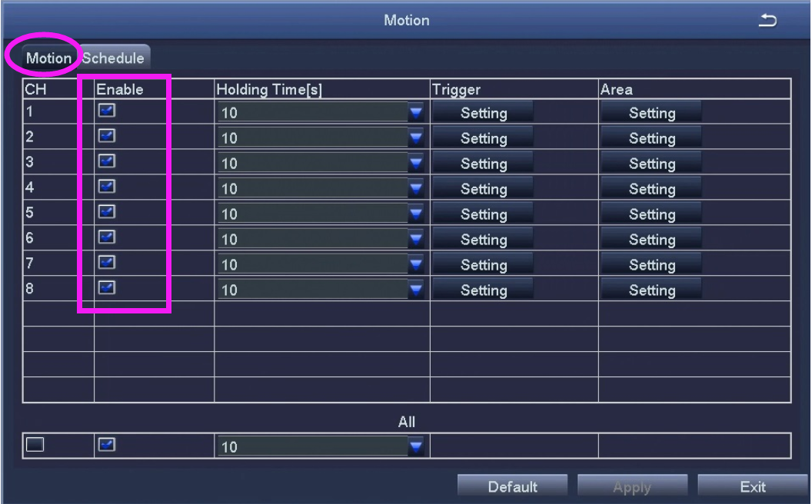Image resolution: width=812 pixels, height=504 pixels.
Task: Open Area Setting for channel 3
Action: [x=651, y=162]
